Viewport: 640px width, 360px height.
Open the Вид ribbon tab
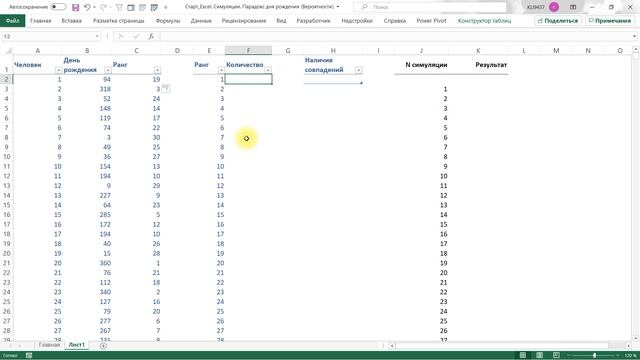click(281, 21)
